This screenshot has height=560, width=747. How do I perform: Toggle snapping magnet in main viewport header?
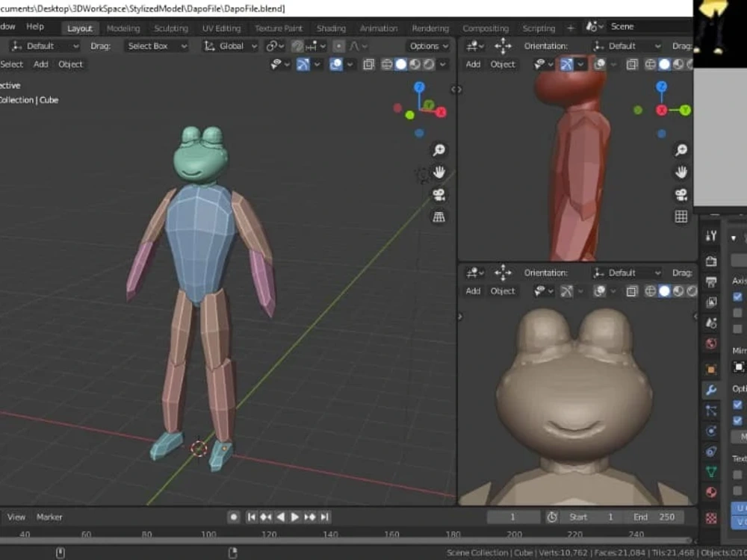click(x=297, y=46)
